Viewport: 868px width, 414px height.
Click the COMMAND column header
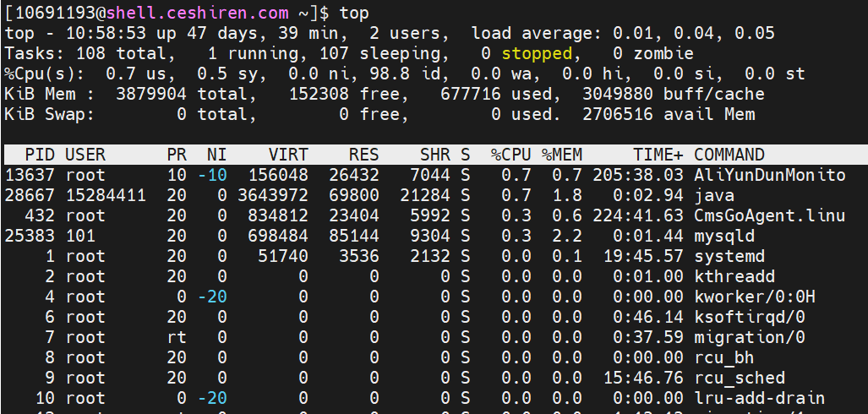(729, 155)
